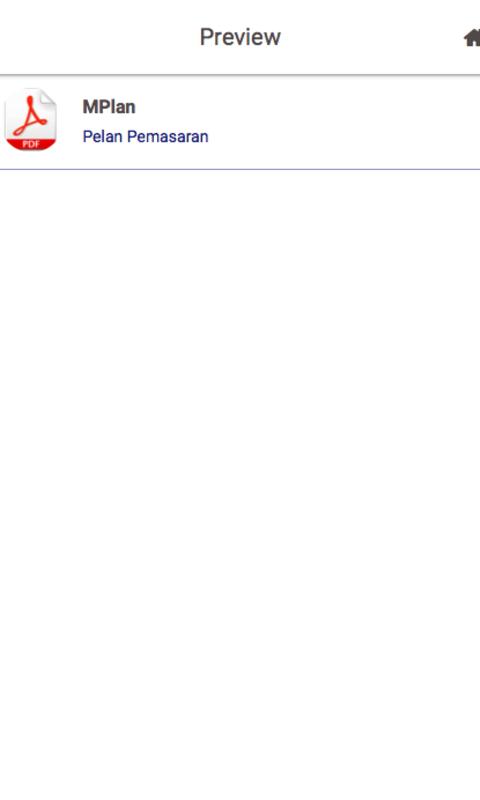The width and height of the screenshot is (480, 800).
Task: Click the bold MPlan heading
Action: pyautogui.click(x=109, y=107)
